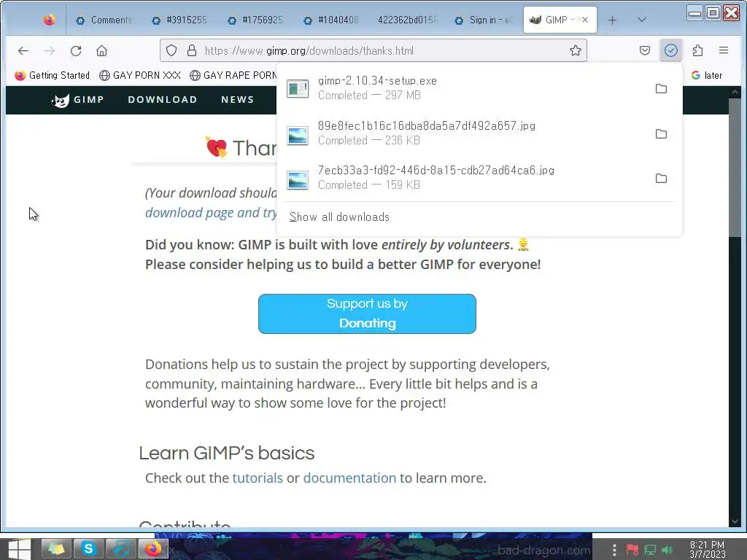Viewport: 747px width, 560px height.
Task: Open the Windows Start button
Action: tap(19, 548)
